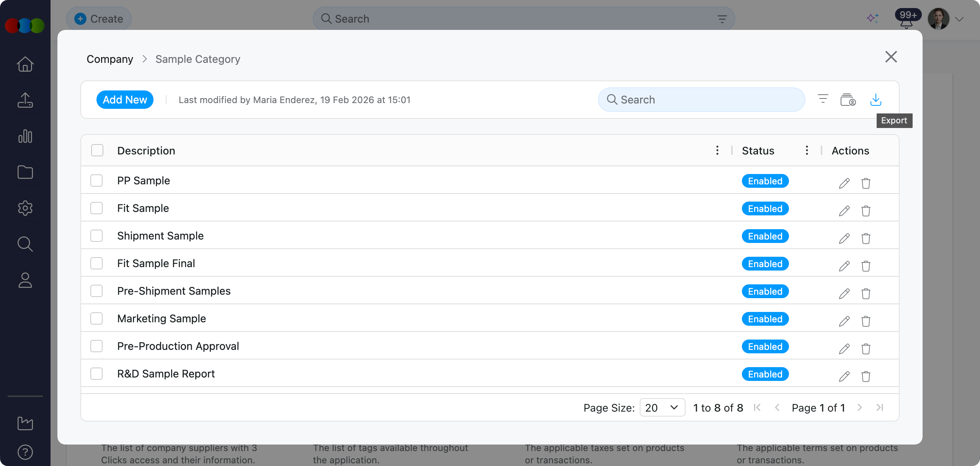Go to Company breadcrumb
The image size is (980, 466).
click(x=110, y=59)
